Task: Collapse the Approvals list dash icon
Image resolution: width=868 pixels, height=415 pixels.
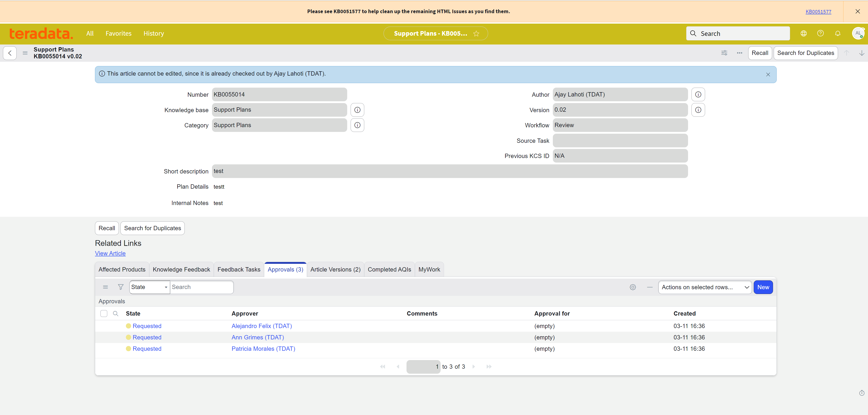Action: click(650, 287)
